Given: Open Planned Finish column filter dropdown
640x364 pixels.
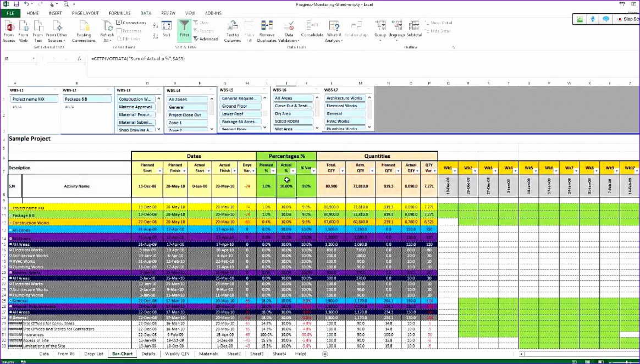Looking at the screenshot, I should 184,172.
